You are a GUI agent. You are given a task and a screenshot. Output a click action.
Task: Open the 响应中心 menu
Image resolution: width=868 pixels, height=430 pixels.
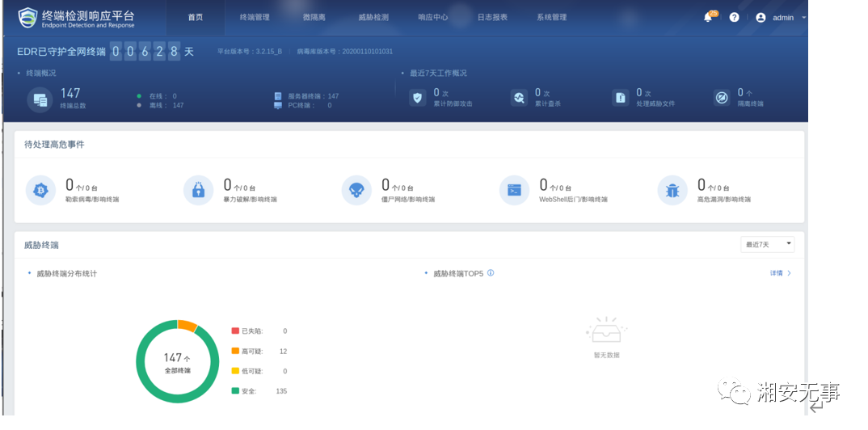coord(433,17)
